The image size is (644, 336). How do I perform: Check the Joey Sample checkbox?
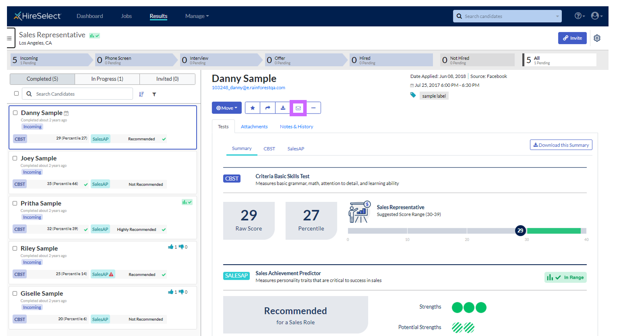click(15, 158)
